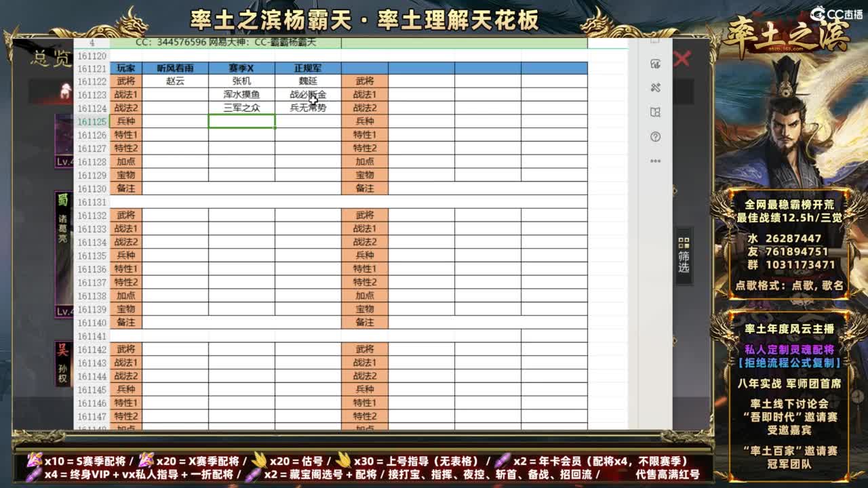Screen dimensions: 868x488
Task: Click the 群 1031173471 contact line
Action: pyautogui.click(x=791, y=264)
